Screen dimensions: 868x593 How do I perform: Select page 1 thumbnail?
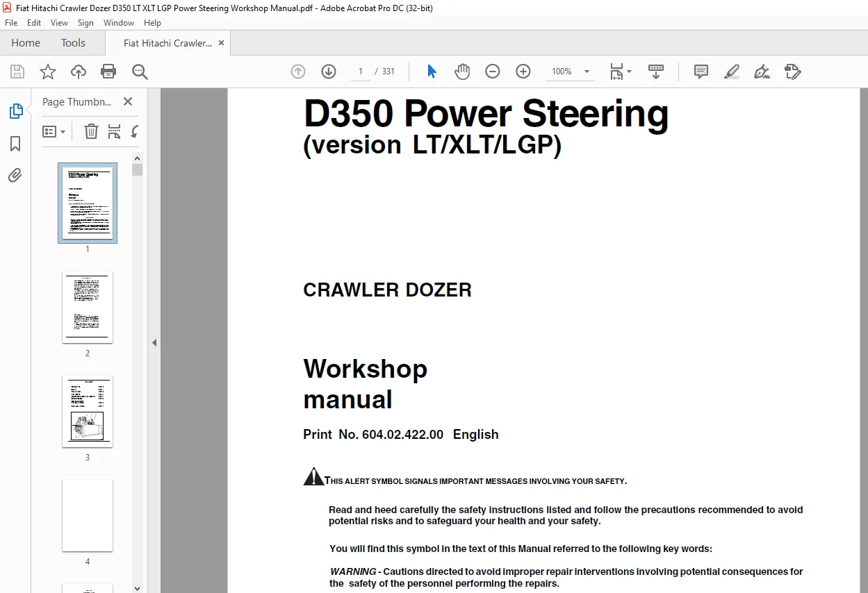tap(88, 203)
